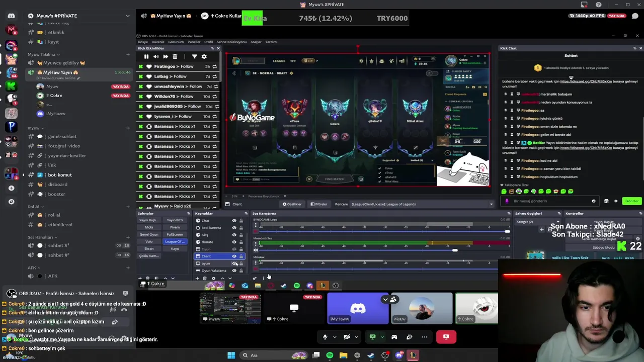The width and height of the screenshot is (644, 362).
Task: Open the thumbnail strip chevron dropdown
Action: coord(385,300)
